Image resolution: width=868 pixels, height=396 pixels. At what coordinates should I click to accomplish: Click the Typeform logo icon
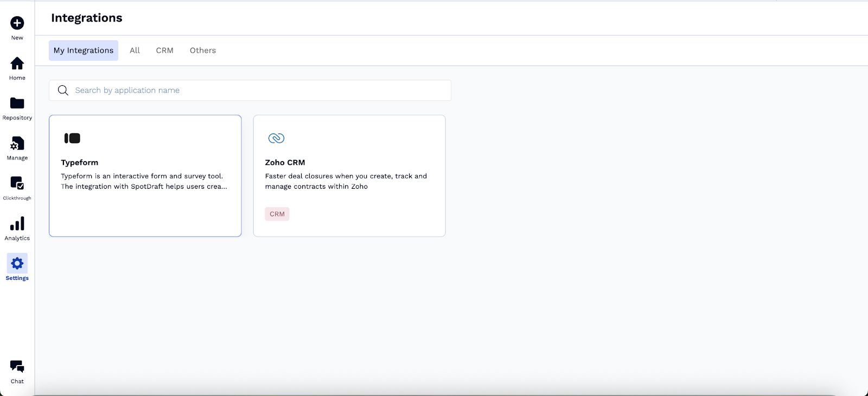pyautogui.click(x=72, y=138)
